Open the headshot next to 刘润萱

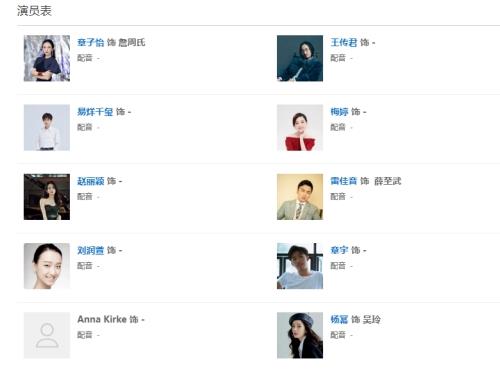pyautogui.click(x=47, y=266)
